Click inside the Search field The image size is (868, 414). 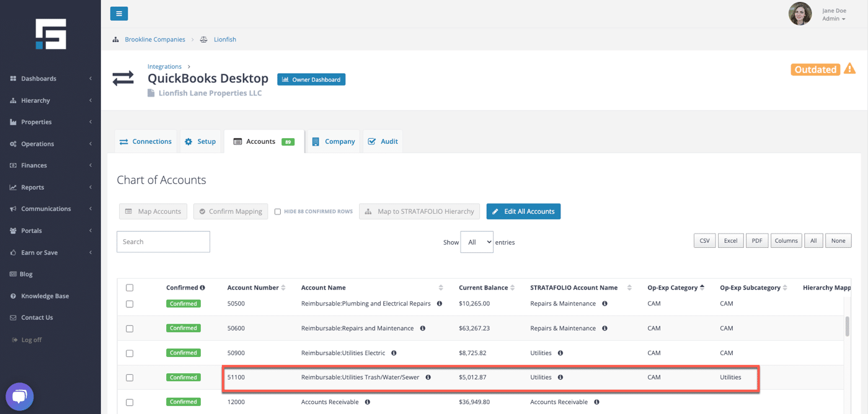(x=163, y=241)
